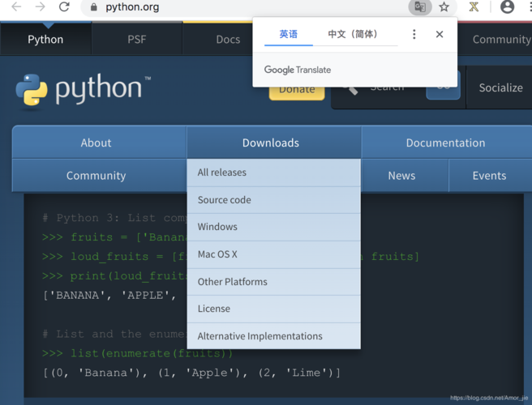Click the yellow Donate button

tap(297, 91)
